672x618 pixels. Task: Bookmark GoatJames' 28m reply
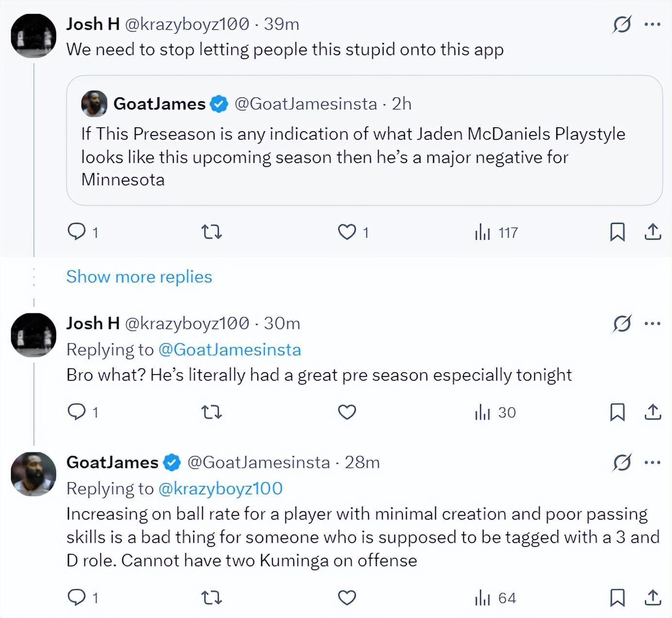(x=617, y=597)
